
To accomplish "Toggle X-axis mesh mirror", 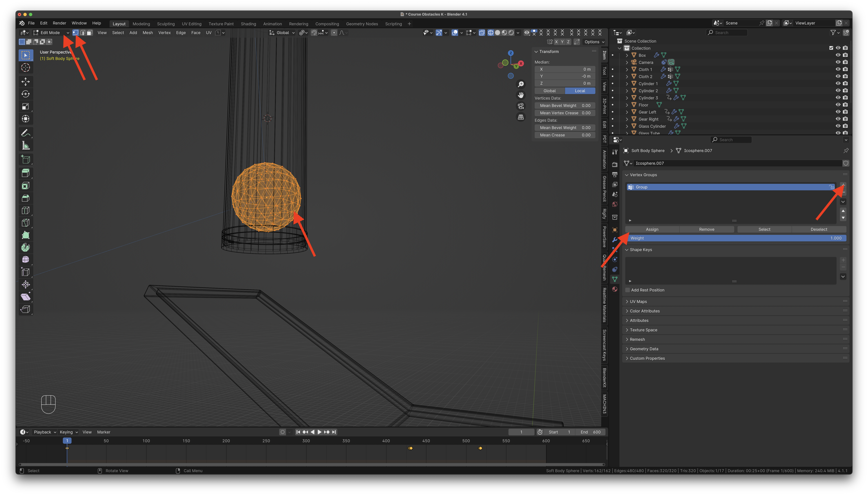I will (x=556, y=42).
